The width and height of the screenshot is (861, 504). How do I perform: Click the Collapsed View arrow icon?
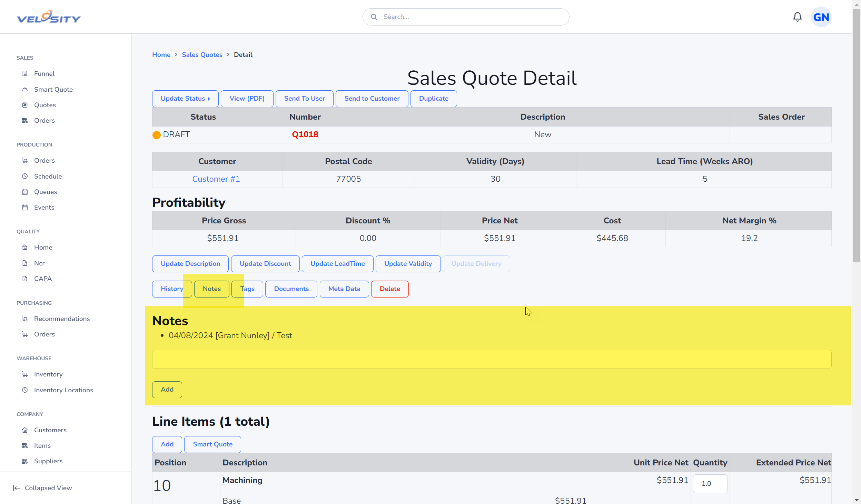coord(16,488)
